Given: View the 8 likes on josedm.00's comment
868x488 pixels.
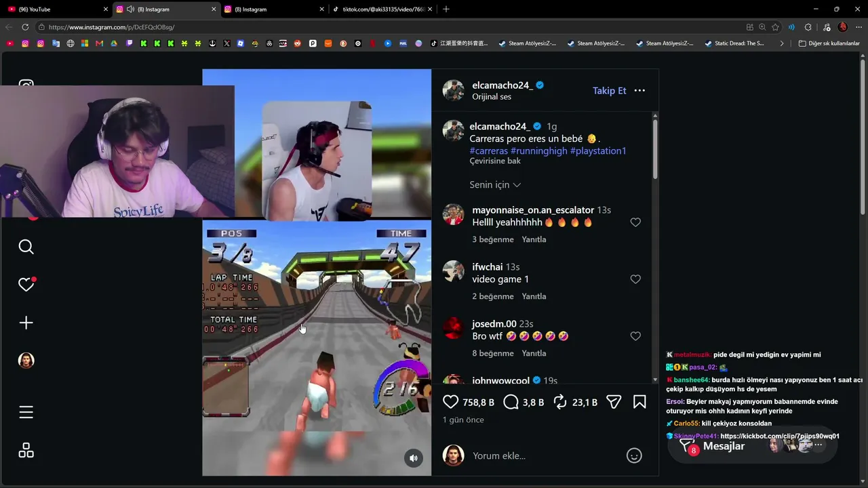Looking at the screenshot, I should click(x=493, y=353).
